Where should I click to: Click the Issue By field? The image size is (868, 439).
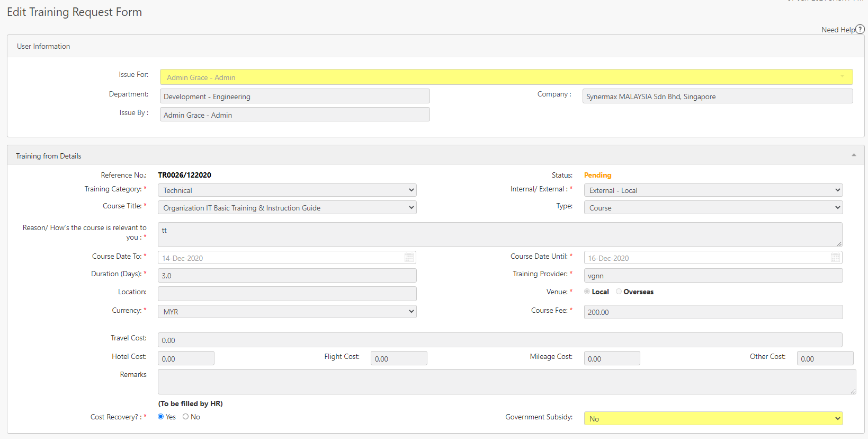(x=295, y=115)
